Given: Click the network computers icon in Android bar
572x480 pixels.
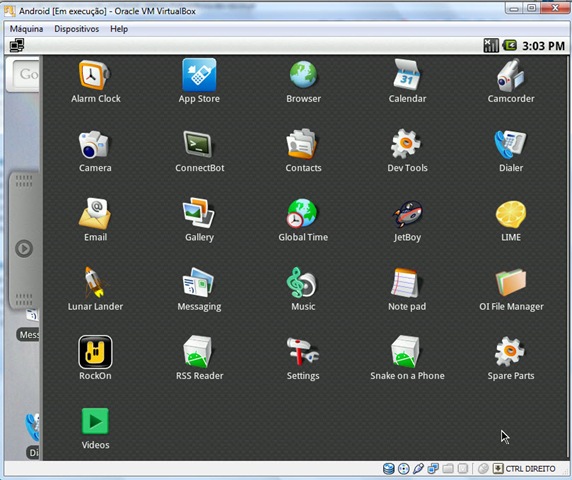Looking at the screenshot, I should click(17, 45).
